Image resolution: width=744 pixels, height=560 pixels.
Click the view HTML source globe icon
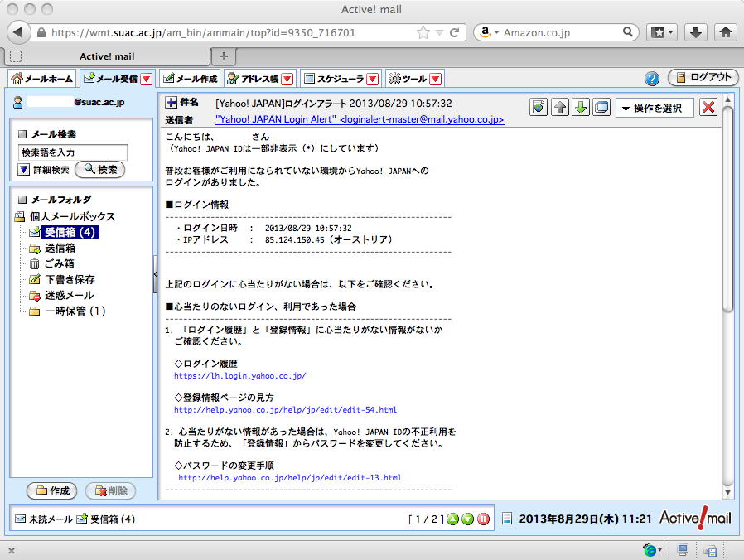point(539,107)
